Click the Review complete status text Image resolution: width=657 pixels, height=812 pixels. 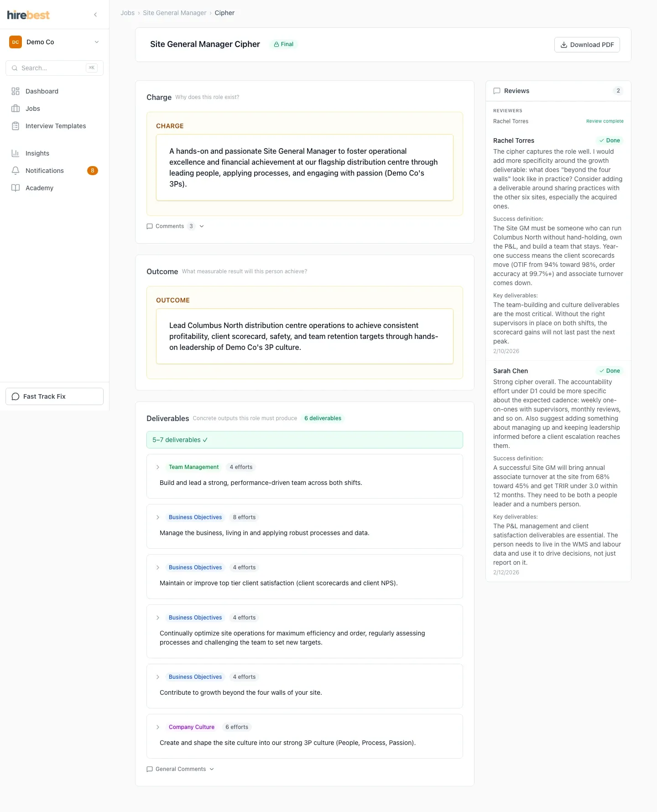point(605,121)
